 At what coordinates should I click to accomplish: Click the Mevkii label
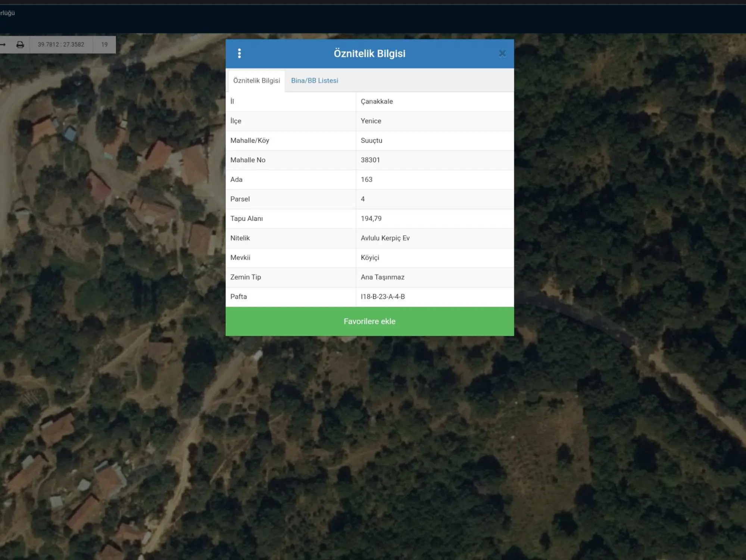point(240,258)
